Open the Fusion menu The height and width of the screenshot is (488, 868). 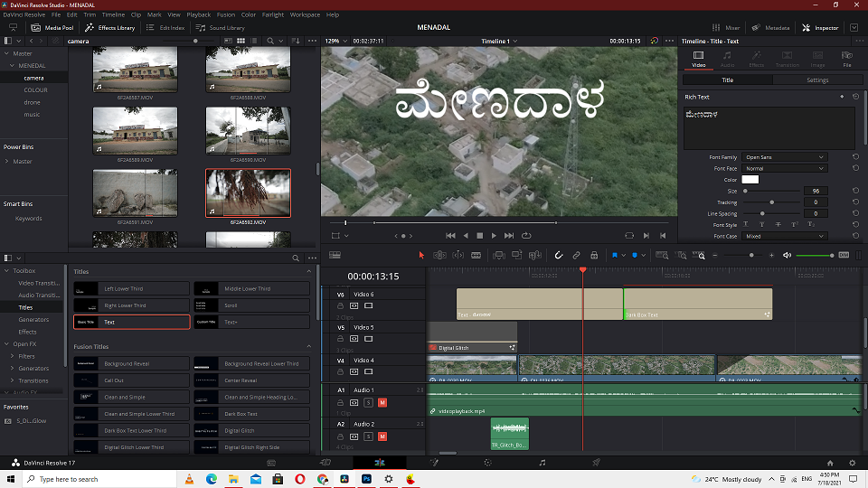(x=226, y=15)
